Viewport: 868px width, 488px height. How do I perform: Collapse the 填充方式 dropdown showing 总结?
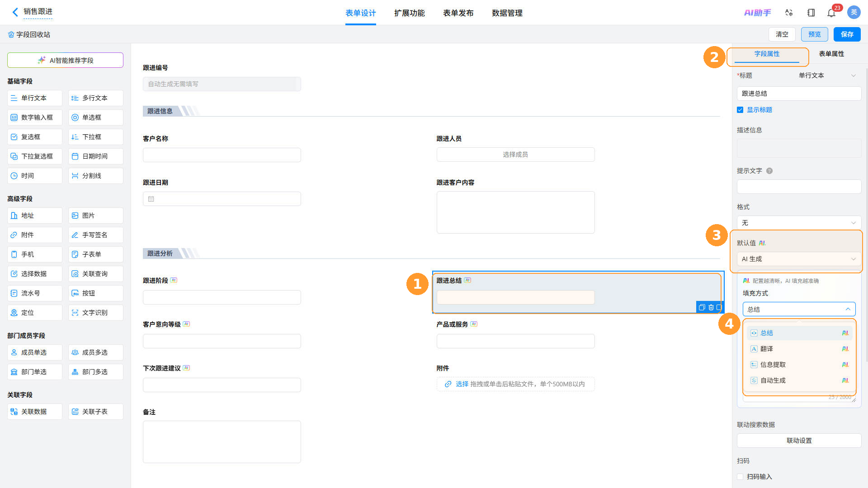click(x=799, y=309)
